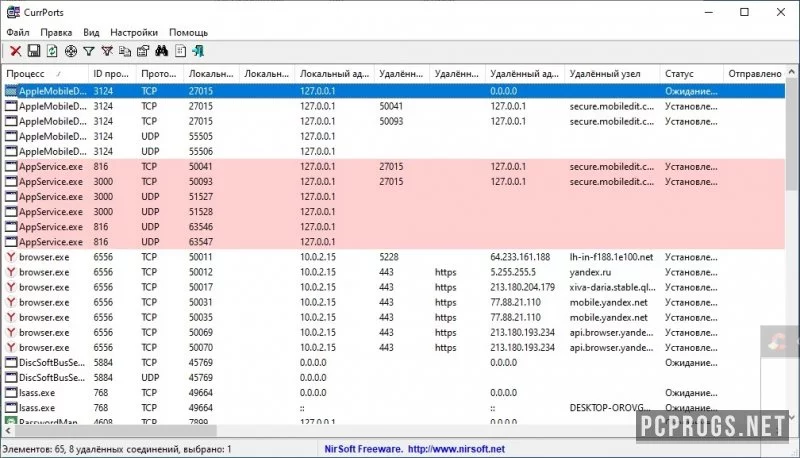Click the window icon of lsass.exe 0.0.0.0 row
This screenshot has width=800, height=458.
tap(11, 393)
